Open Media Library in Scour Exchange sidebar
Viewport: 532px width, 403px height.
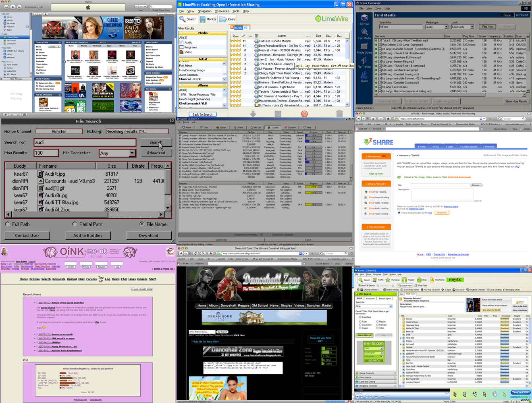(x=364, y=48)
